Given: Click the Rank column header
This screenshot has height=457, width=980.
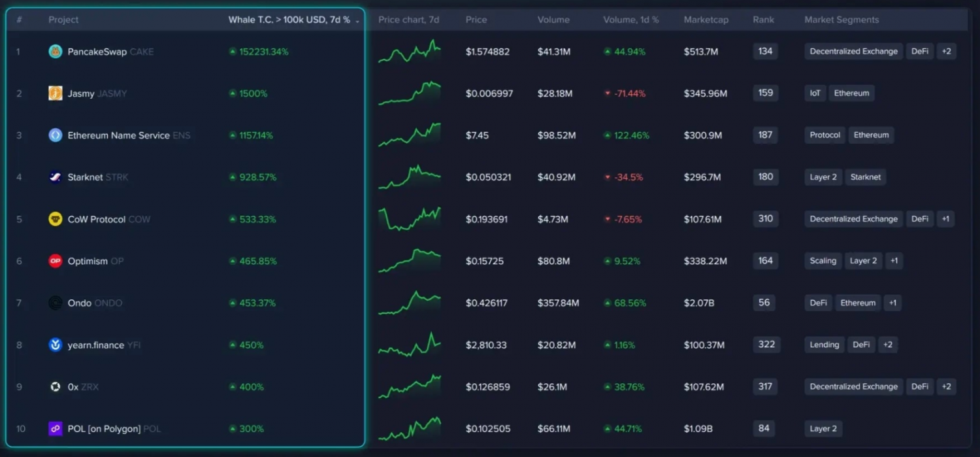Looking at the screenshot, I should [x=763, y=20].
